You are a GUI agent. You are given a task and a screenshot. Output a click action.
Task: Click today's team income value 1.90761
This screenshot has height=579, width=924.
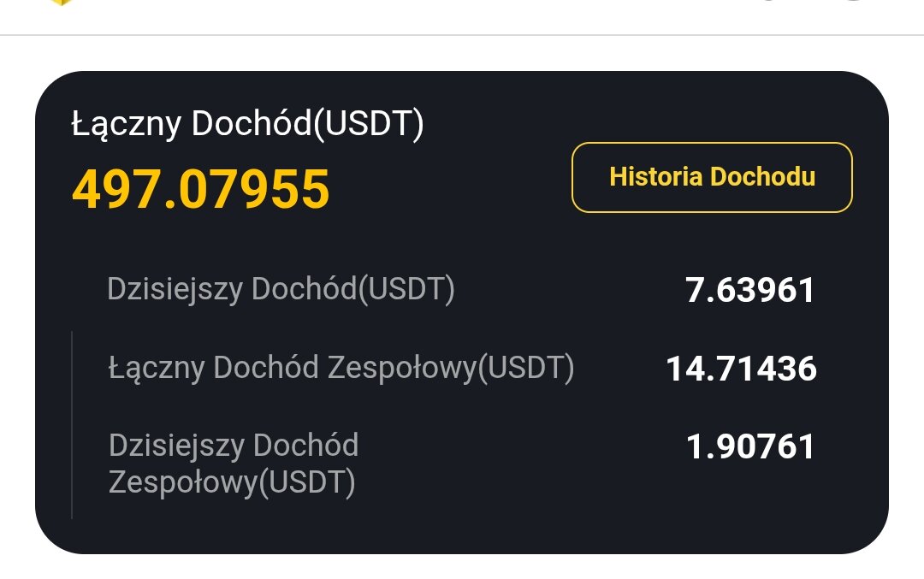750,446
